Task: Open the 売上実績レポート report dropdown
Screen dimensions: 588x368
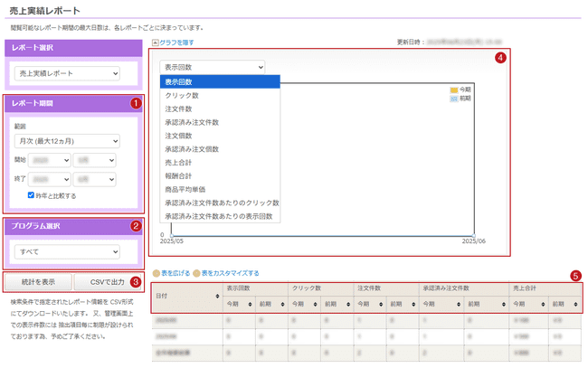Action: tap(67, 73)
